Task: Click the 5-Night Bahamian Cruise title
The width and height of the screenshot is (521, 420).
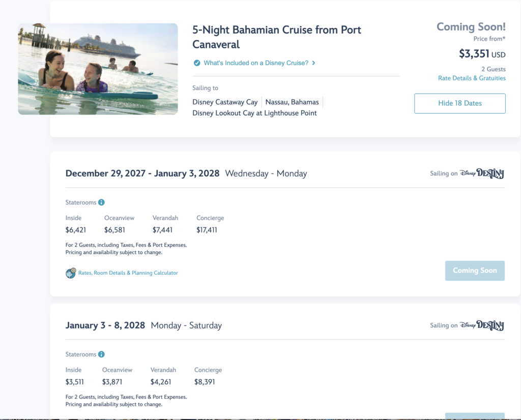Action: (276, 37)
